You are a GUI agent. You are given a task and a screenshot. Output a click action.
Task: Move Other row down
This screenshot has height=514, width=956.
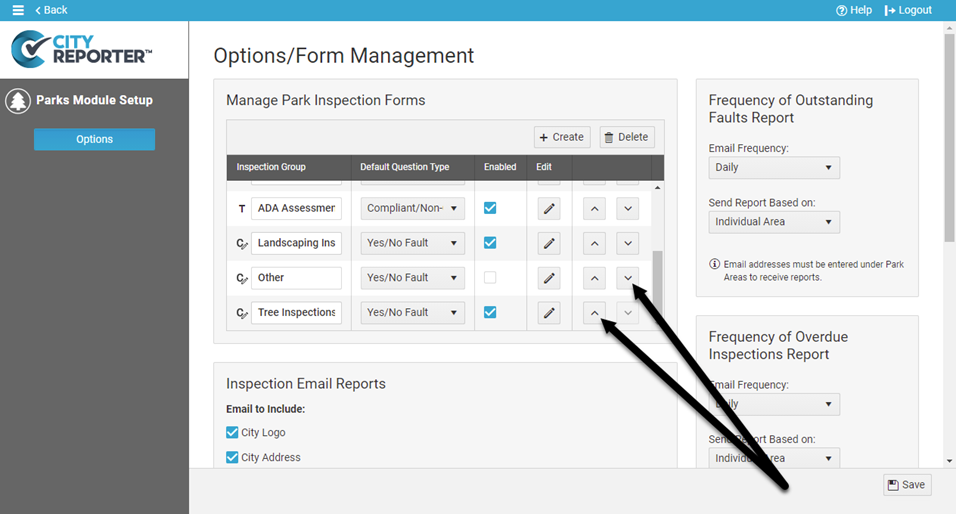click(x=627, y=278)
